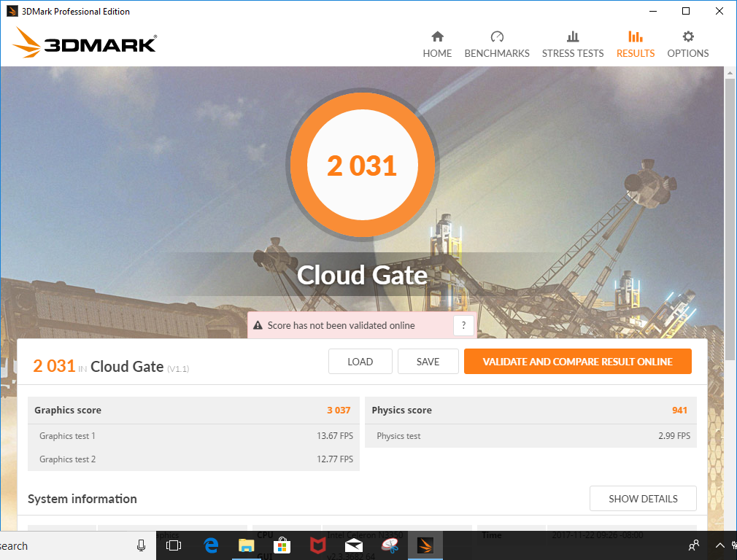Click the "Score has not been validated online" message

tap(341, 325)
